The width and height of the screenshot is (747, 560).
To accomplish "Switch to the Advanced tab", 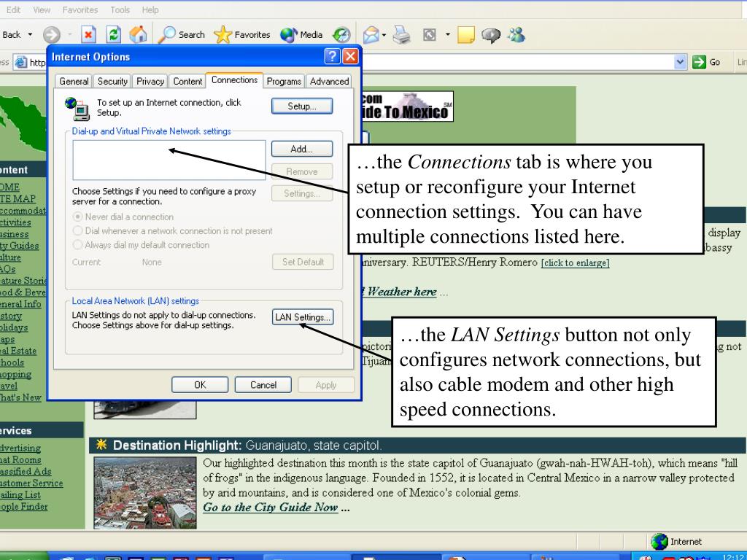I will point(329,82).
